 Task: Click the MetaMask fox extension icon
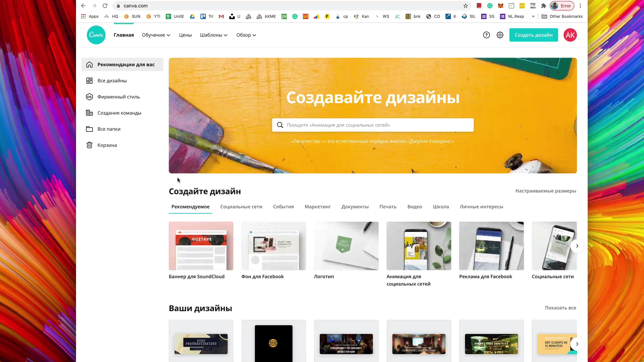tap(501, 6)
